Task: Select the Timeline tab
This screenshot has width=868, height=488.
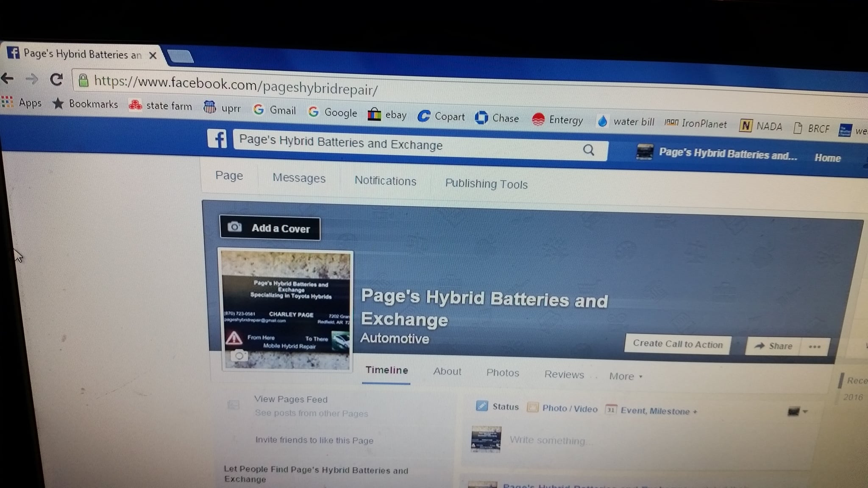Action: click(x=387, y=370)
